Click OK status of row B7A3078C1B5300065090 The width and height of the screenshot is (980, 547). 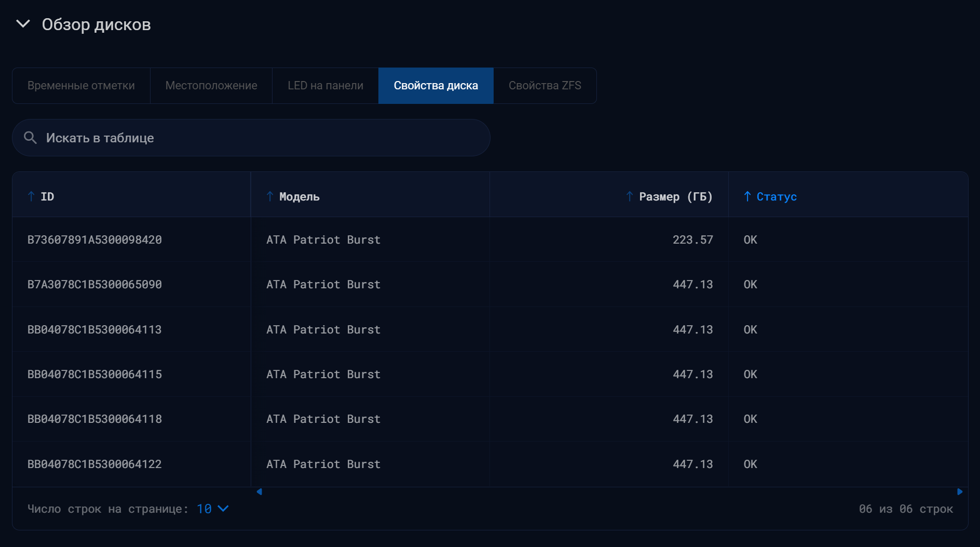click(x=751, y=284)
